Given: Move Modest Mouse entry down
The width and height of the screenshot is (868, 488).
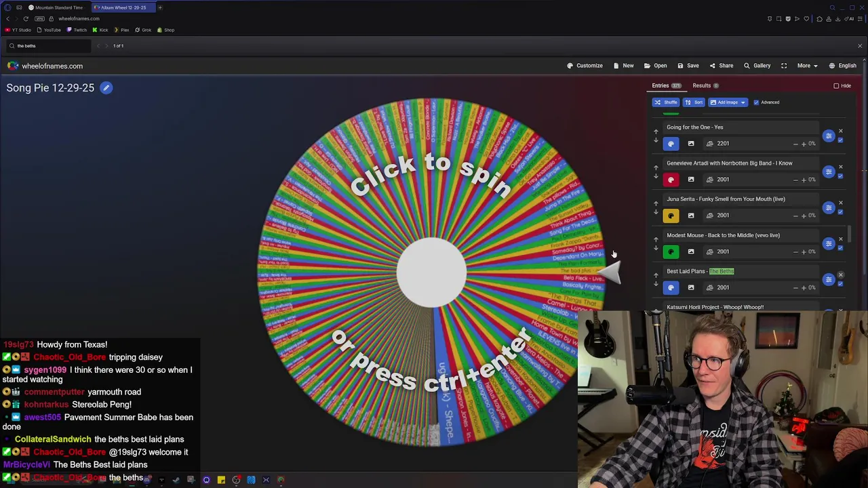Looking at the screenshot, I should point(656,249).
